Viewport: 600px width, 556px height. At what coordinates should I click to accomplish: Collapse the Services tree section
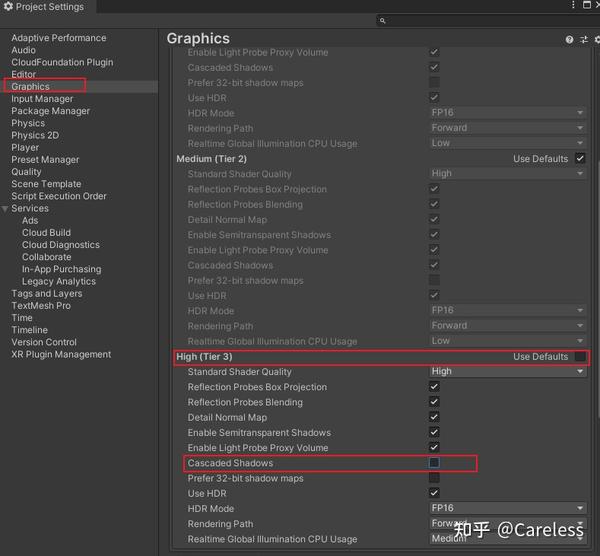pos(5,208)
